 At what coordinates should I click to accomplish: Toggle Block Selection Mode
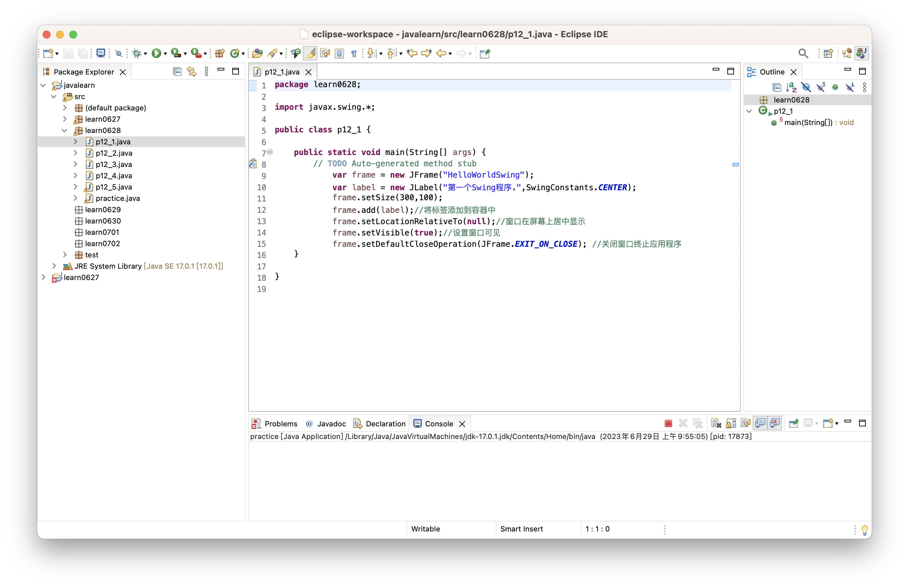coord(339,54)
